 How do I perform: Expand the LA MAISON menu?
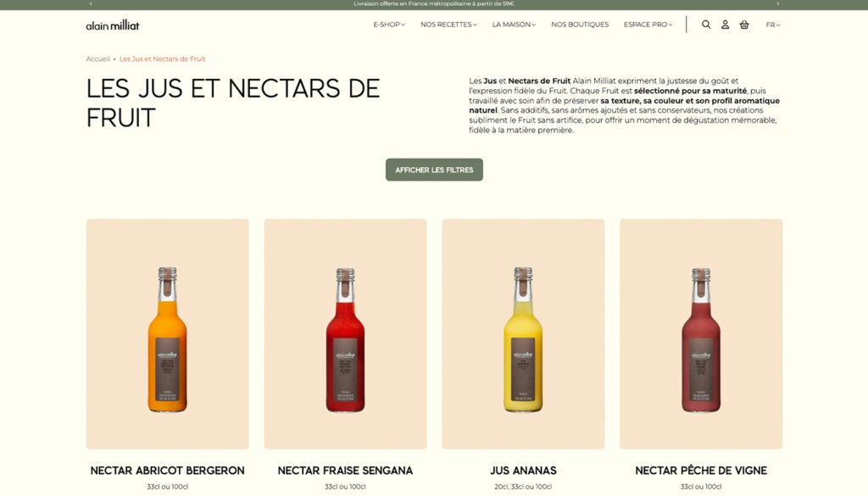(x=514, y=25)
